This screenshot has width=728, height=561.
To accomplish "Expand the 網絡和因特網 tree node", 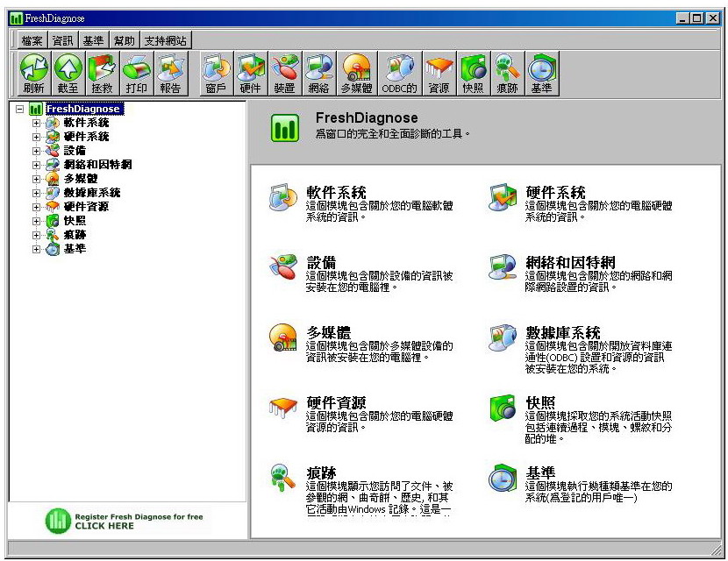I will [x=36, y=165].
